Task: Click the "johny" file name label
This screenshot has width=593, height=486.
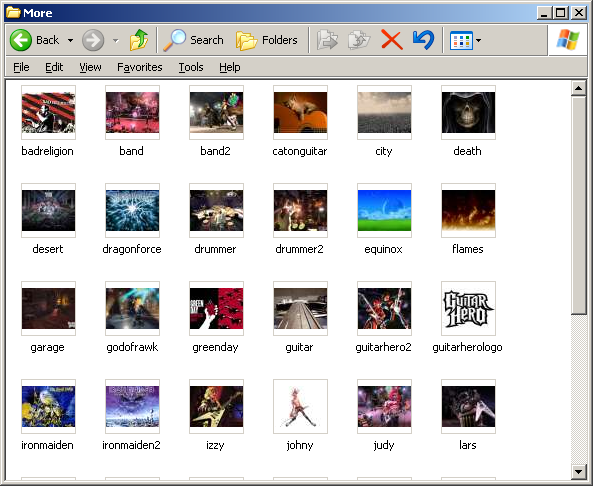Action: [300, 445]
